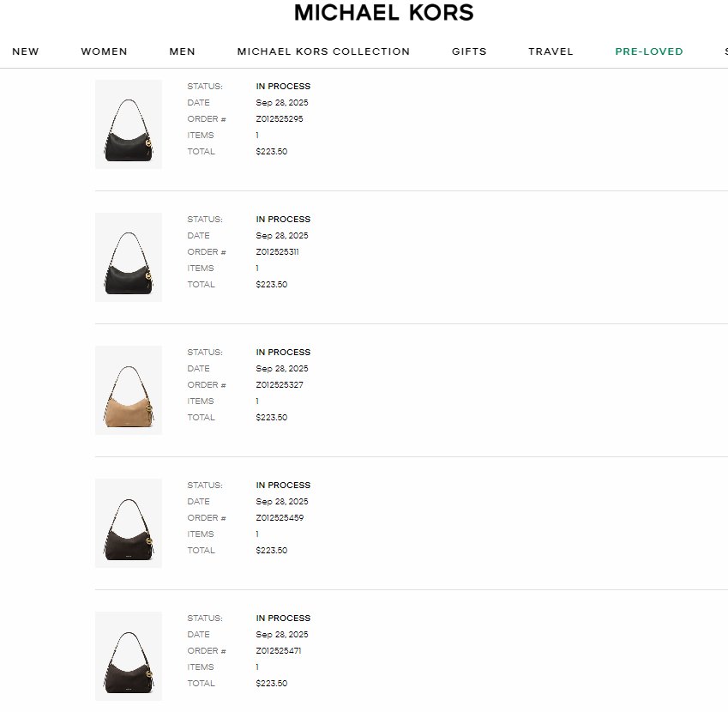
Task: Open the WOMEN menu
Action: click(104, 51)
